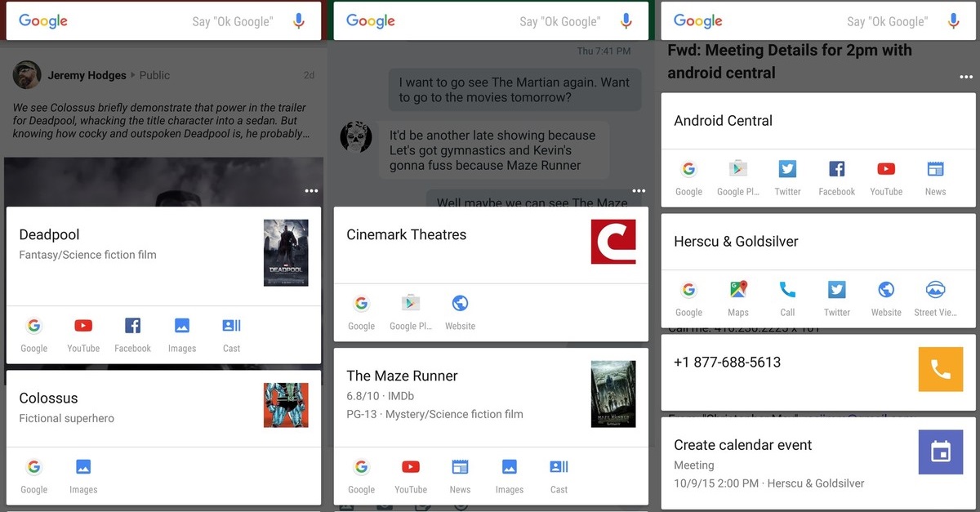
Task: Open Google search from The Maze Runner card
Action: pos(361,476)
